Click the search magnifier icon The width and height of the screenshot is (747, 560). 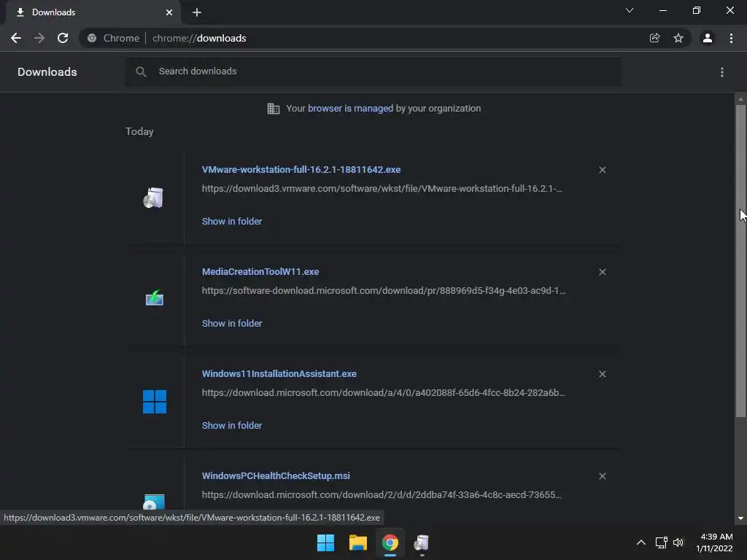[141, 71]
